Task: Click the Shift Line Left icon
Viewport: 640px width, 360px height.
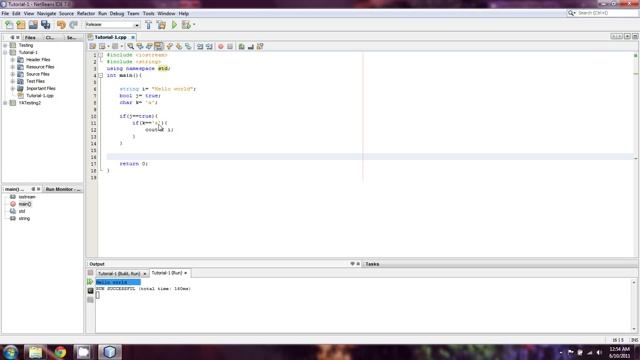Action: pyautogui.click(x=200, y=47)
